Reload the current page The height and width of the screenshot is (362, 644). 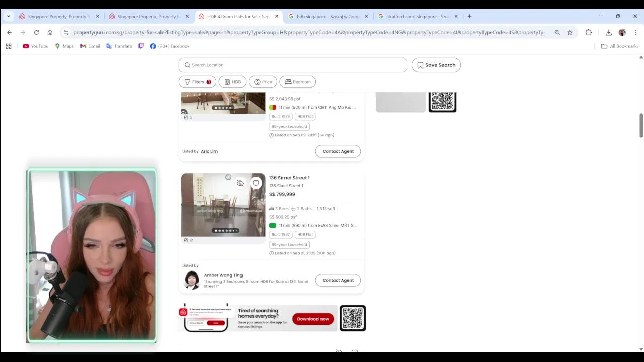36,32
